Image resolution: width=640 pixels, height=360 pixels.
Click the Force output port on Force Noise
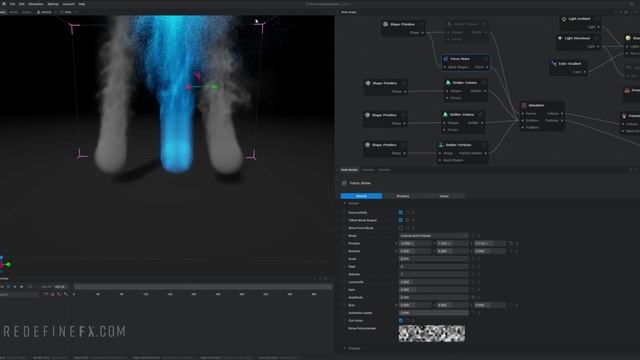[x=487, y=67]
